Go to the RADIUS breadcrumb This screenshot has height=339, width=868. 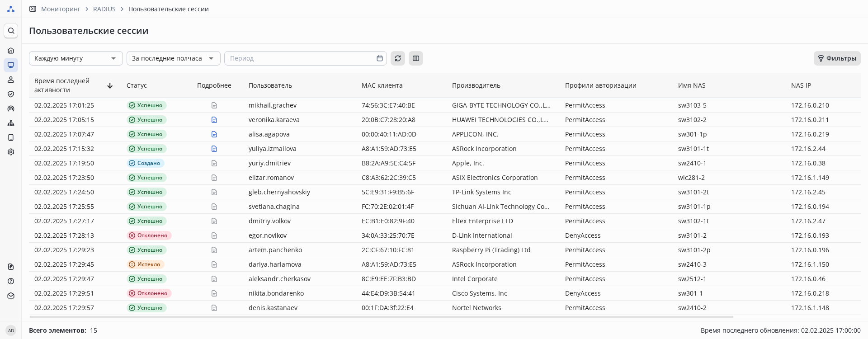click(x=104, y=9)
